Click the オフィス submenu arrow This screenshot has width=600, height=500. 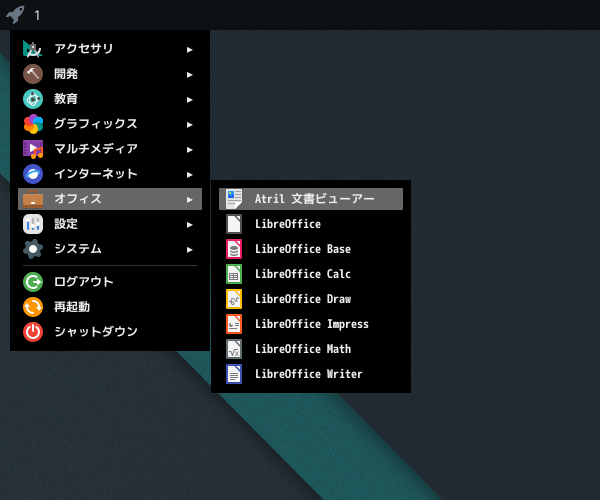click(x=189, y=200)
